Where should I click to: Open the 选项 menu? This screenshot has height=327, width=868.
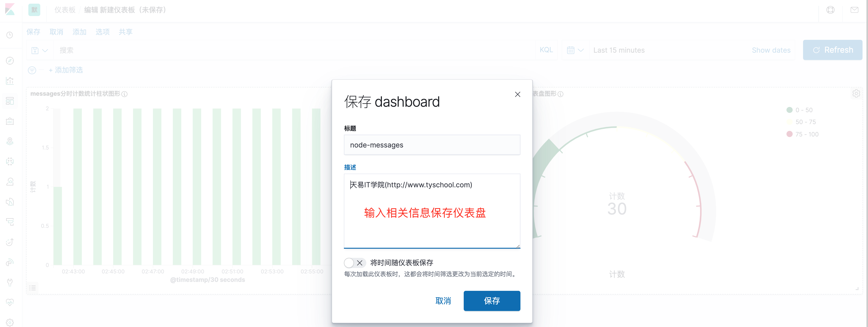(x=102, y=32)
